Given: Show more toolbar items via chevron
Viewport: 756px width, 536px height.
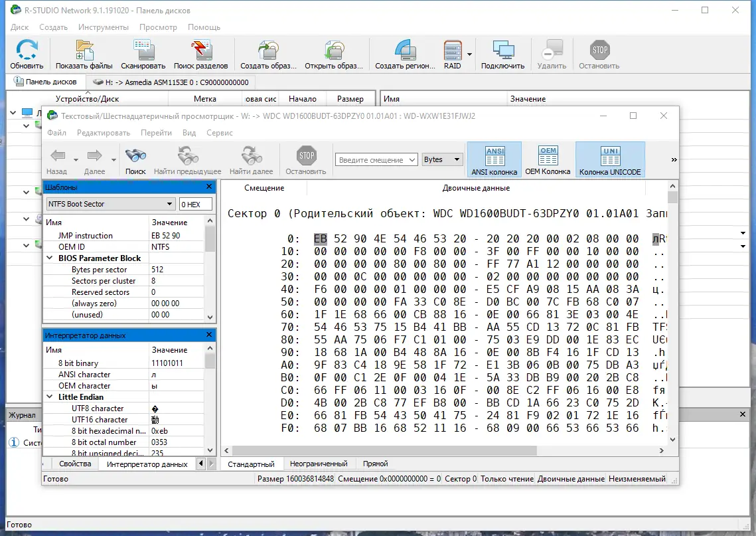Looking at the screenshot, I should click(x=674, y=159).
